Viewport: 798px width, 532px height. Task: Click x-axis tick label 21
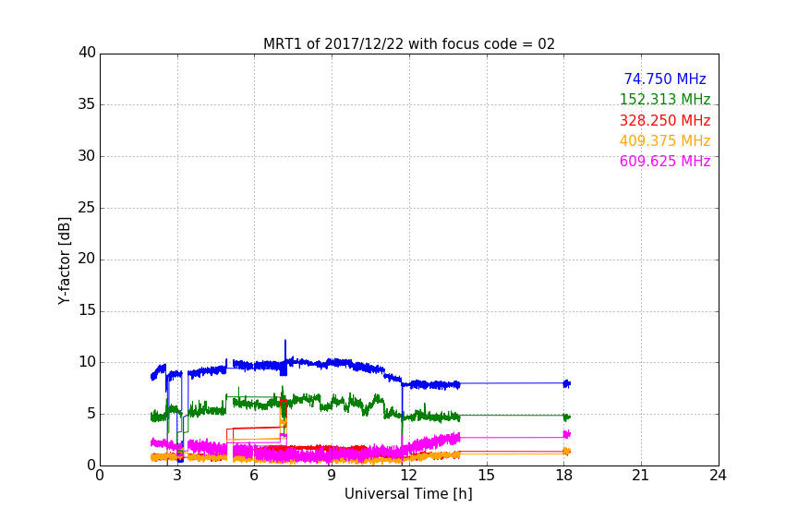[641, 476]
